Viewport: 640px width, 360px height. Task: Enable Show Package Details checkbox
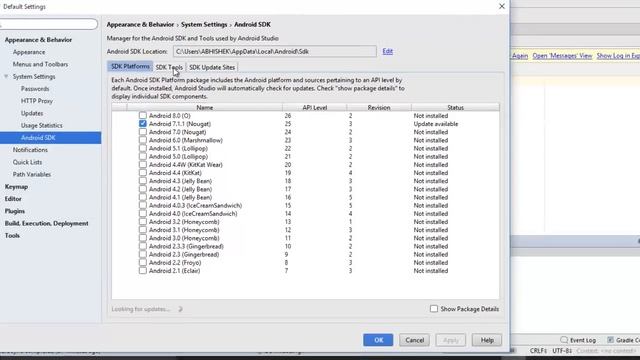click(434, 309)
